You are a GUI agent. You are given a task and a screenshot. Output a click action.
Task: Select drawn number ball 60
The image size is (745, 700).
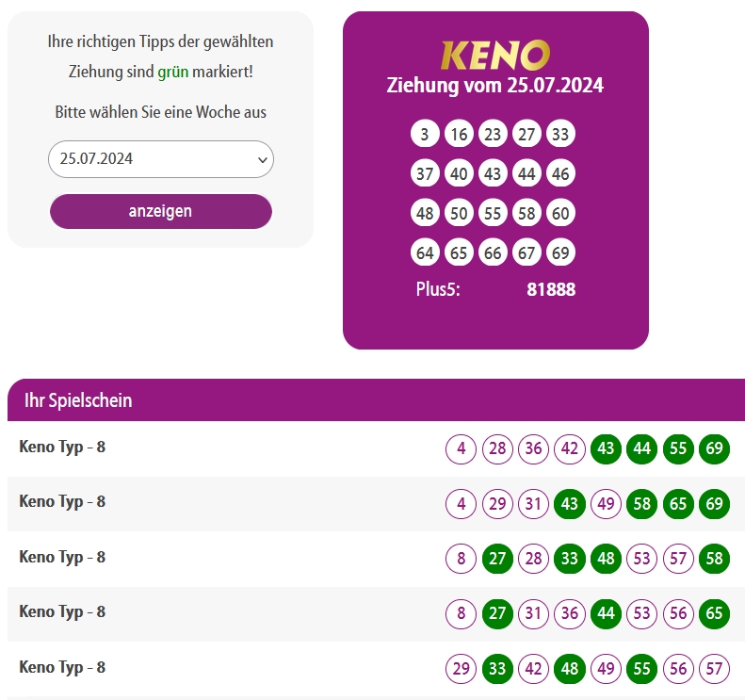(560, 213)
